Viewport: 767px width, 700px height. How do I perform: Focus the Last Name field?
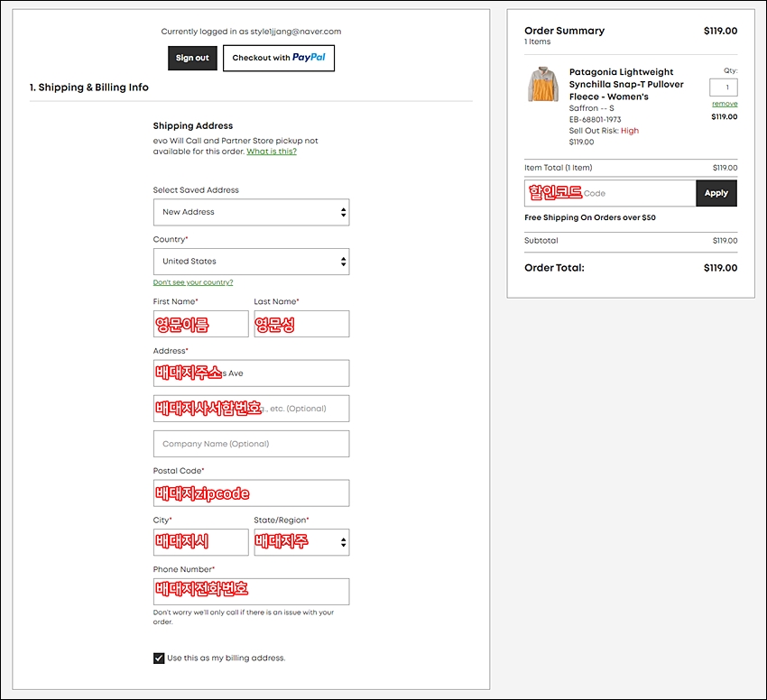pos(301,324)
